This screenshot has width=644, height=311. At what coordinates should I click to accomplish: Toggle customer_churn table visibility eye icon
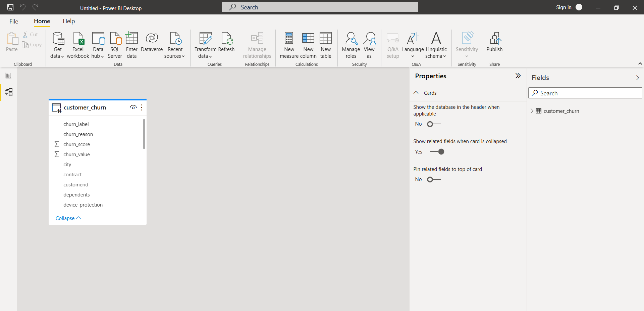click(x=133, y=107)
